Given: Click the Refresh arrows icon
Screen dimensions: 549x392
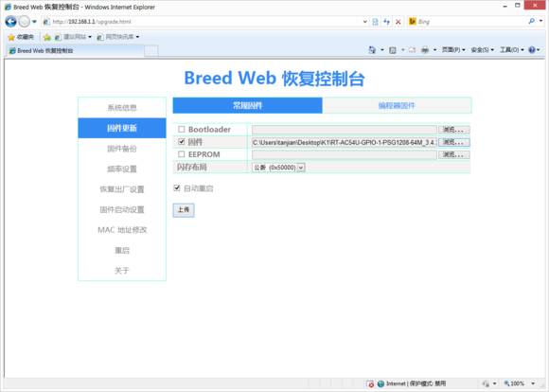Looking at the screenshot, I should (386, 22).
